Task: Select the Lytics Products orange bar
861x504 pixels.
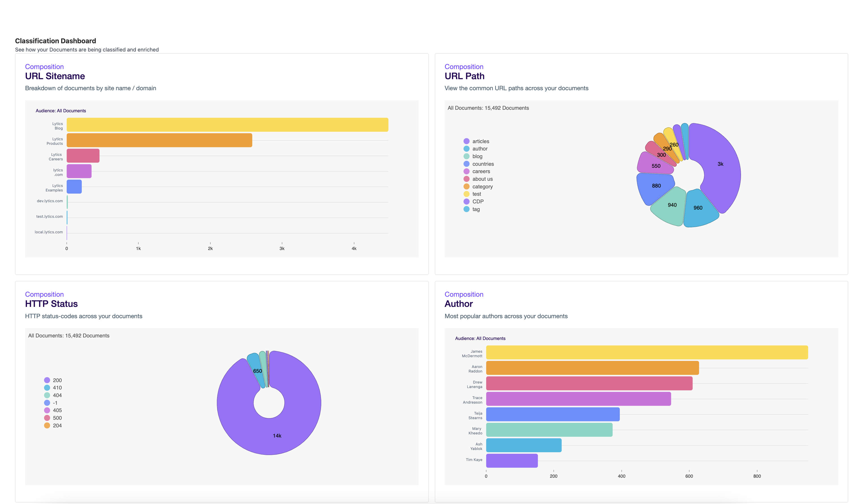Action: coord(159,140)
